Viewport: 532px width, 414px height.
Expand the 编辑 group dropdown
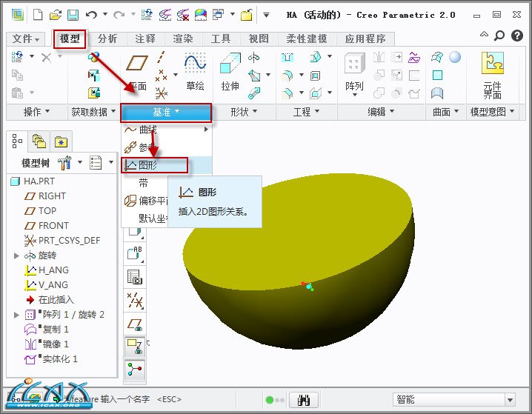point(381,112)
